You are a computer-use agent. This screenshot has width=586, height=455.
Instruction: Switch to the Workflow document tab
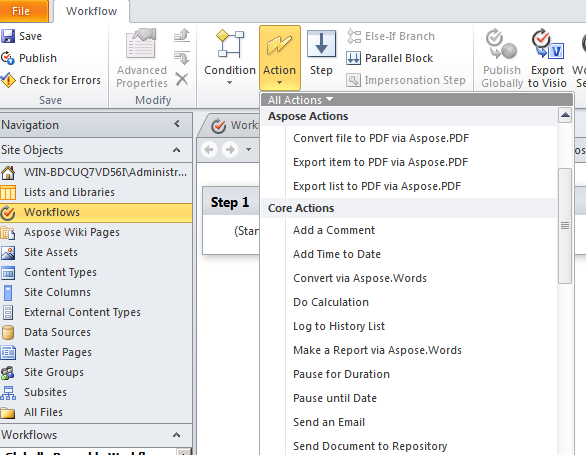pos(234,125)
